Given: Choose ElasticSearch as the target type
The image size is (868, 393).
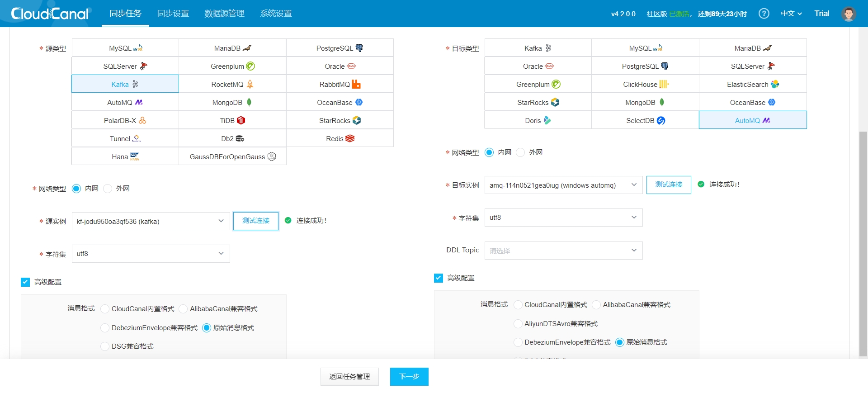Looking at the screenshot, I should [x=752, y=84].
